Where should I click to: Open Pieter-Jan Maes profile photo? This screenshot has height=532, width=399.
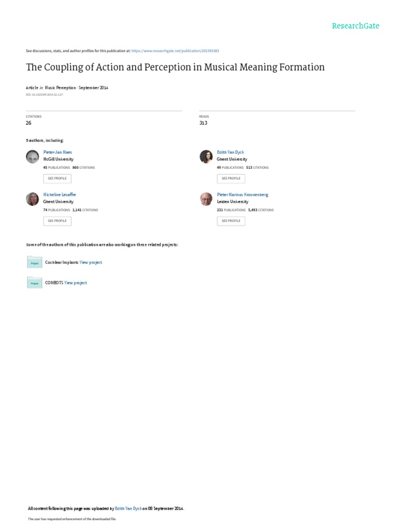33,156
